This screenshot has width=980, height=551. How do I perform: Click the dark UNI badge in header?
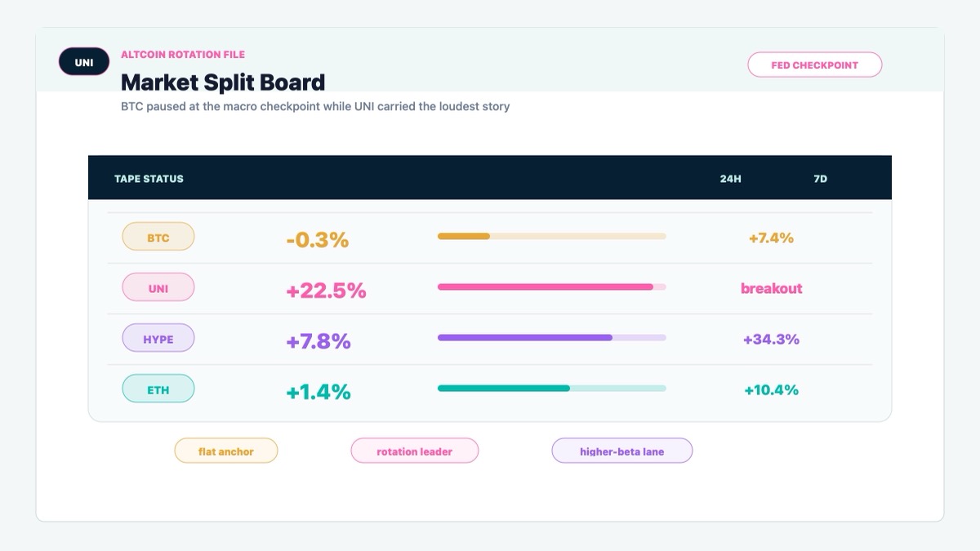(x=84, y=62)
